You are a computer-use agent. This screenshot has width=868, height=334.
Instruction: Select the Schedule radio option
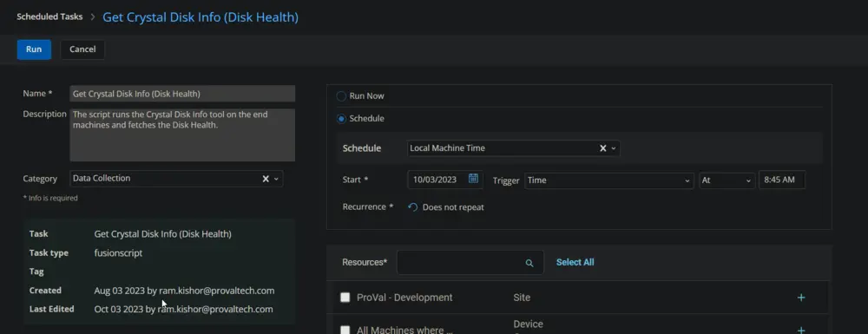341,118
